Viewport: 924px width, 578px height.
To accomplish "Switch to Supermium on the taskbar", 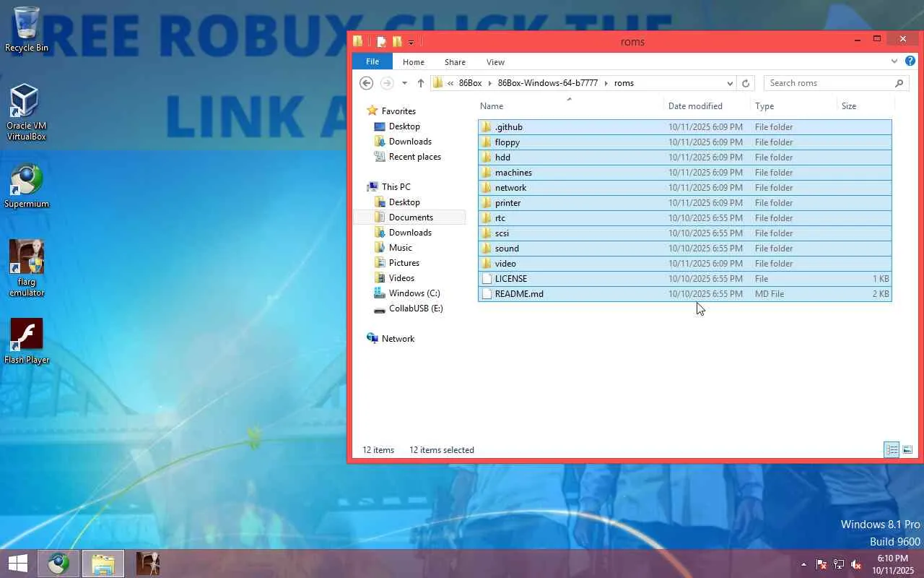I will (58, 564).
